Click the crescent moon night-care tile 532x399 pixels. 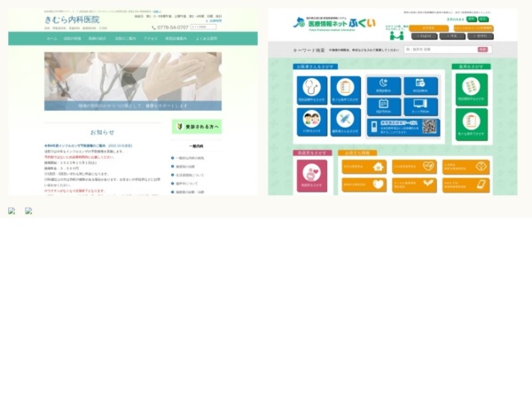[x=384, y=86]
